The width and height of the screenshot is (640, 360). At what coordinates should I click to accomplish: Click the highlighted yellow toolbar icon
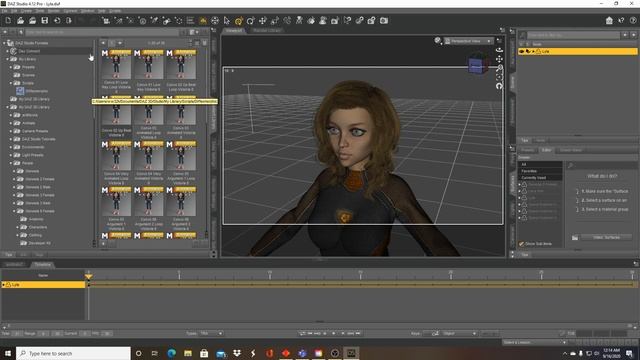tap(203, 20)
